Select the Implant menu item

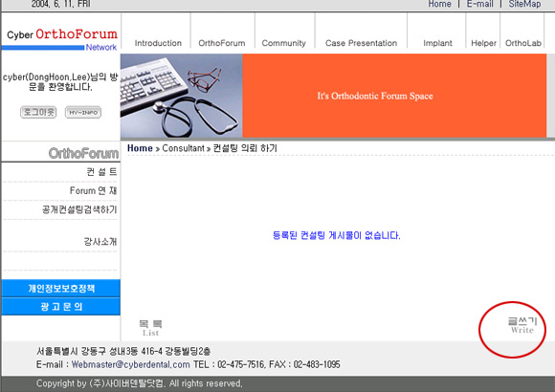[437, 43]
